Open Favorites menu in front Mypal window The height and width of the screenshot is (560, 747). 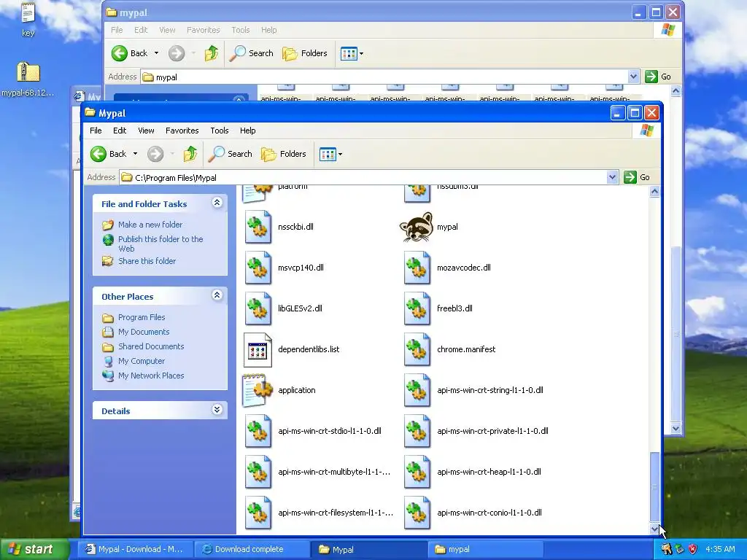click(182, 131)
